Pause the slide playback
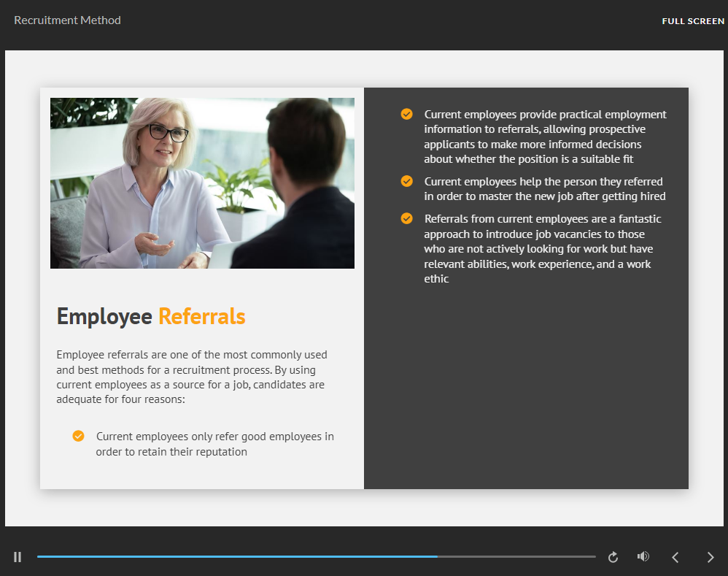 (x=18, y=556)
